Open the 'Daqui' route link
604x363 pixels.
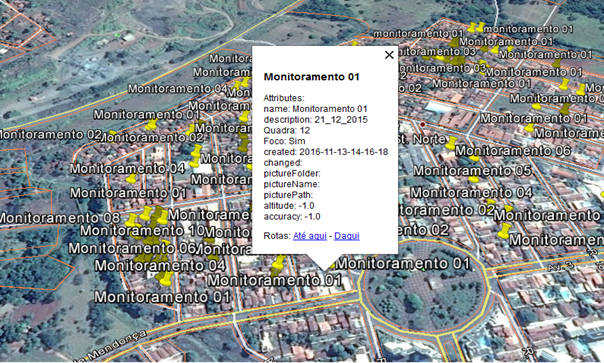point(347,236)
